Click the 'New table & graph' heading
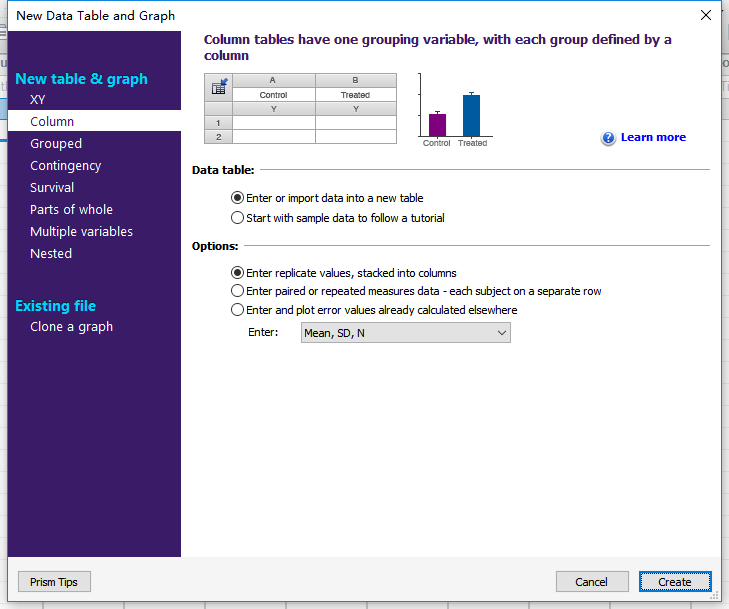This screenshot has height=609, width=729. (81, 79)
